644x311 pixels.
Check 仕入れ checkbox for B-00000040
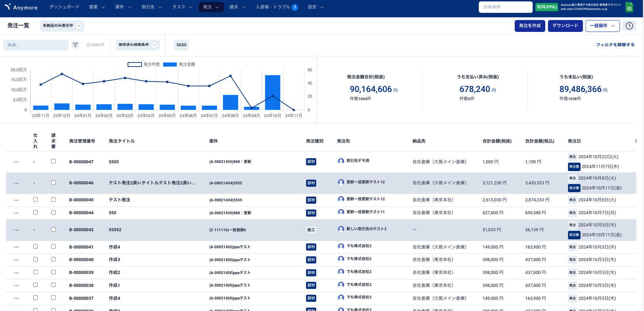(35, 259)
